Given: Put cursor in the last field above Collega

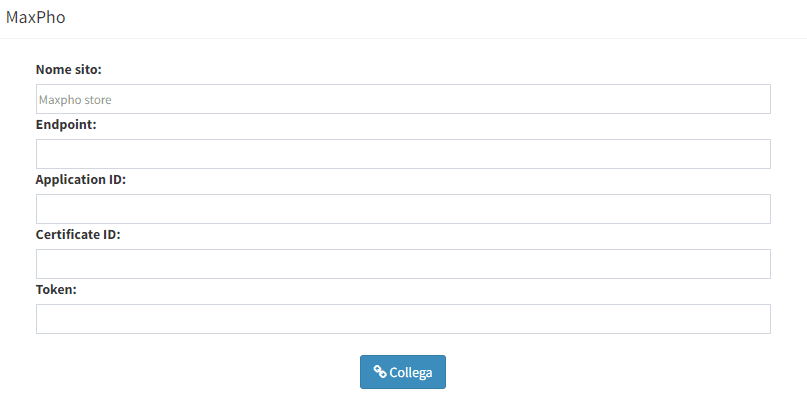Looking at the screenshot, I should pyautogui.click(x=403, y=319).
